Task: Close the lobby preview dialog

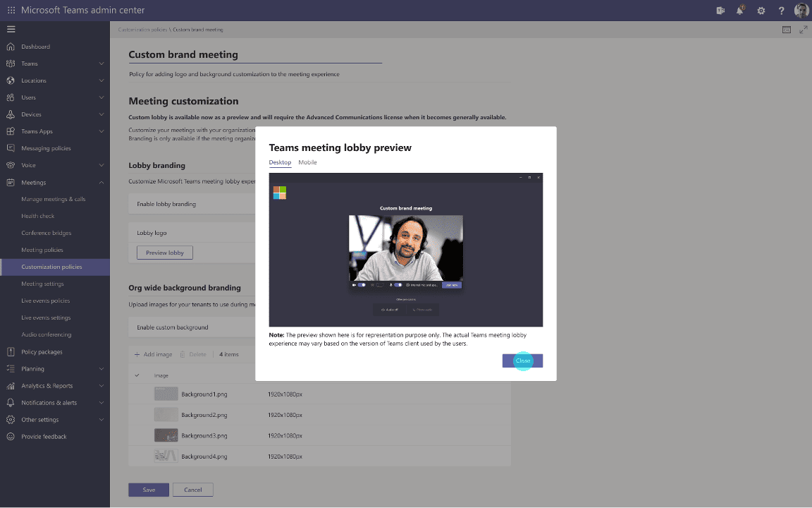Action: click(522, 361)
